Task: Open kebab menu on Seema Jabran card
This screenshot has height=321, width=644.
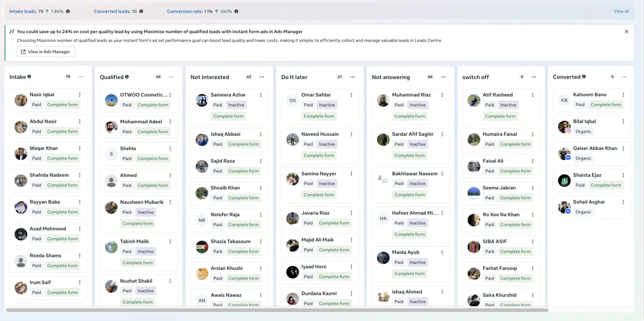Action: (533, 188)
